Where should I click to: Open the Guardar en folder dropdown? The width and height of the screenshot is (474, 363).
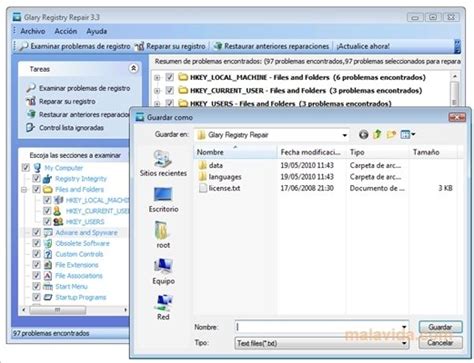(344, 135)
